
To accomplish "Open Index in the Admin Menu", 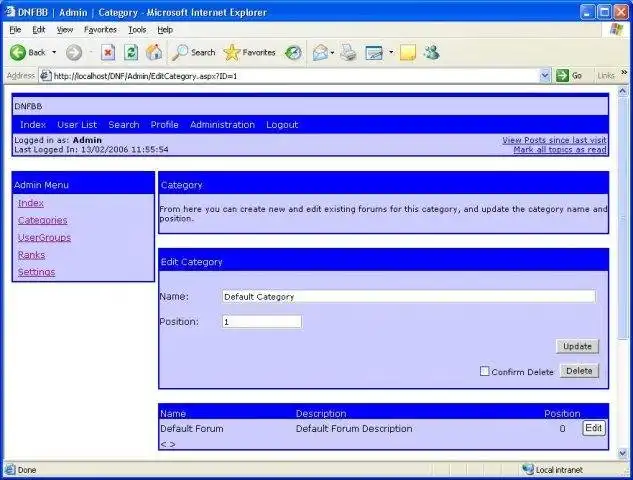I will tap(31, 203).
